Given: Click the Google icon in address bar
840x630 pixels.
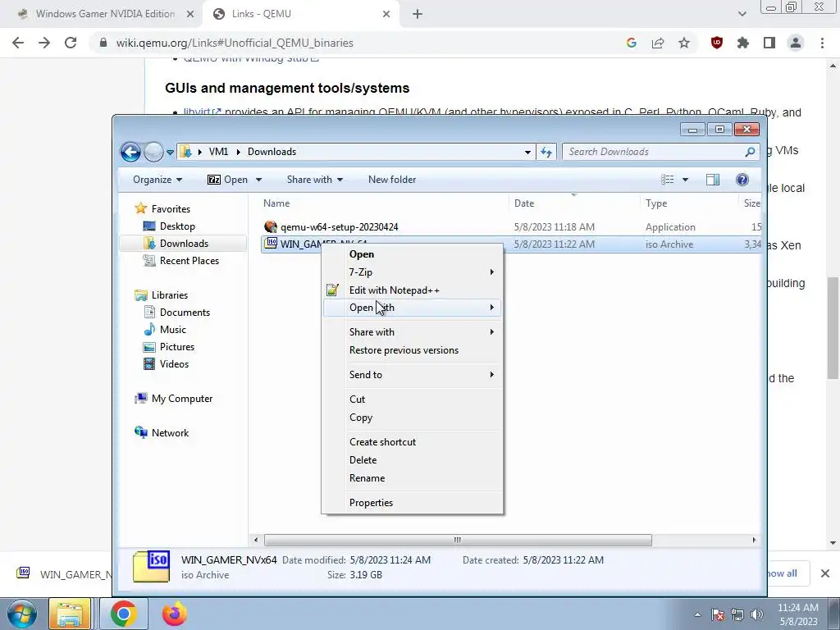Looking at the screenshot, I should click(631, 43).
